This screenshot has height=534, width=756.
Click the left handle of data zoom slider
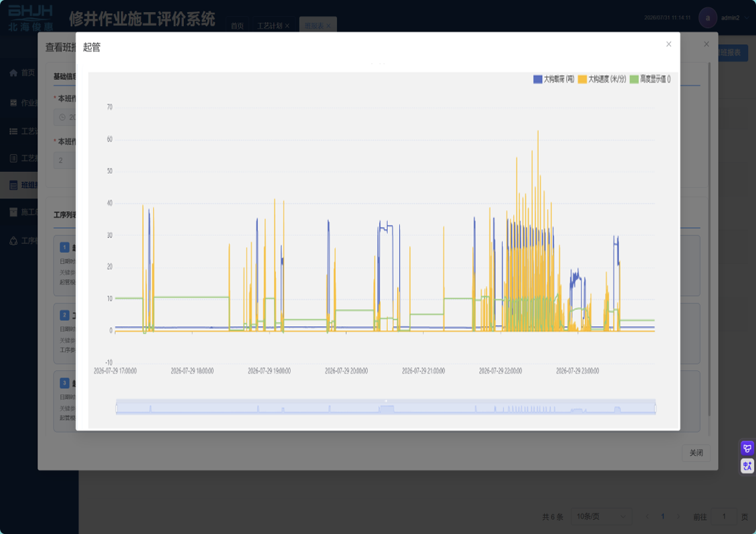(117, 408)
